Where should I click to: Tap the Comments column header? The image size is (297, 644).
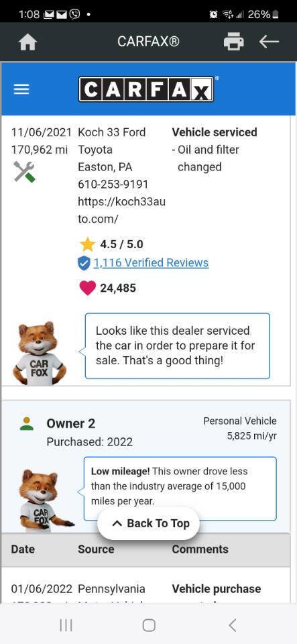point(200,549)
